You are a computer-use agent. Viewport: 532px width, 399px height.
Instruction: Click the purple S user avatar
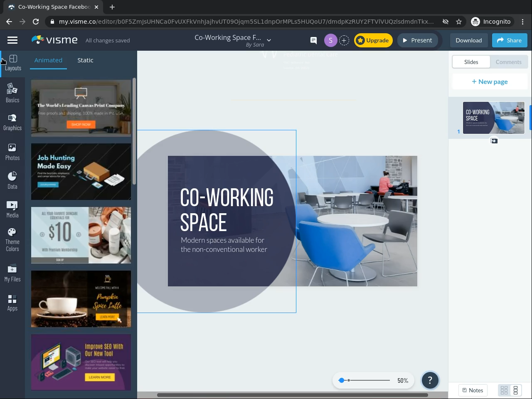(x=330, y=40)
